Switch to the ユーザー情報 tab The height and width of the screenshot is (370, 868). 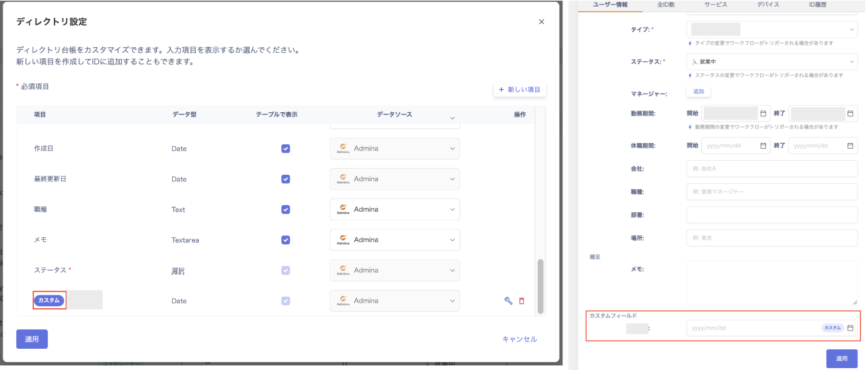pyautogui.click(x=610, y=5)
